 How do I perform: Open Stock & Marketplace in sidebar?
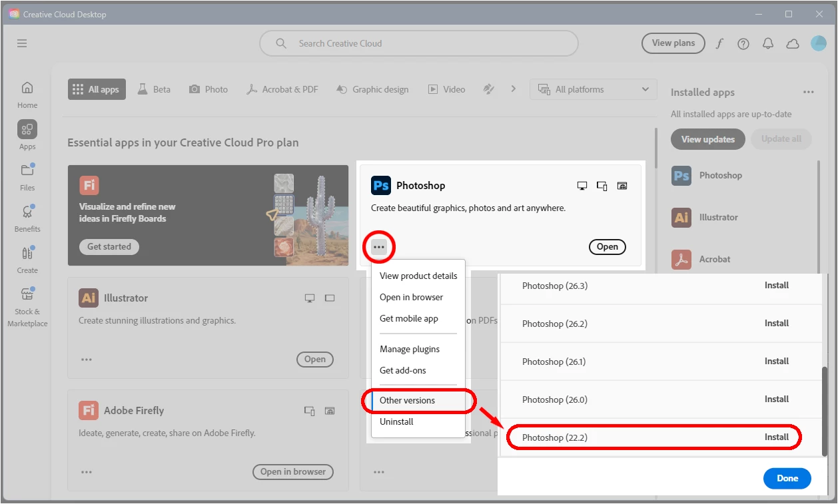click(x=27, y=307)
